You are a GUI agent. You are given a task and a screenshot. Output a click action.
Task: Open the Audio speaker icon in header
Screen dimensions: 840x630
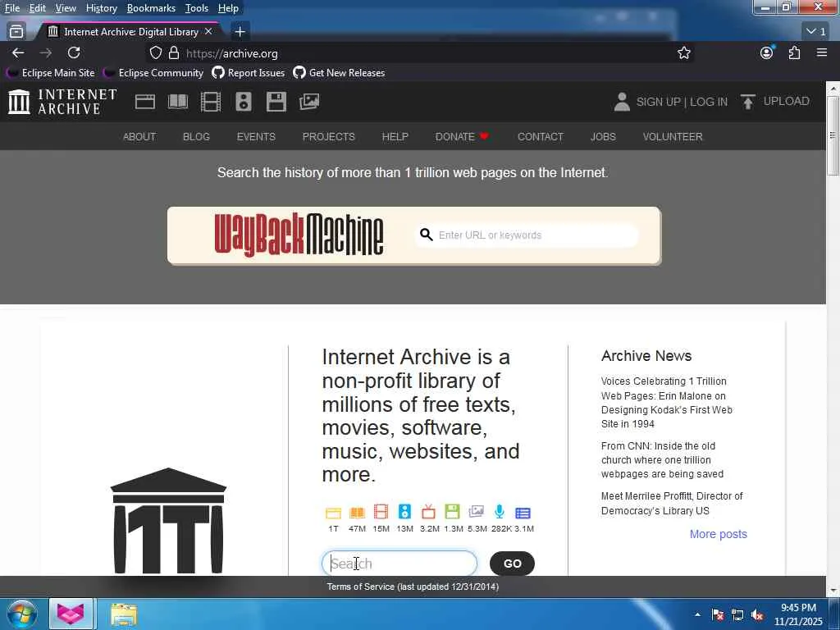point(243,102)
